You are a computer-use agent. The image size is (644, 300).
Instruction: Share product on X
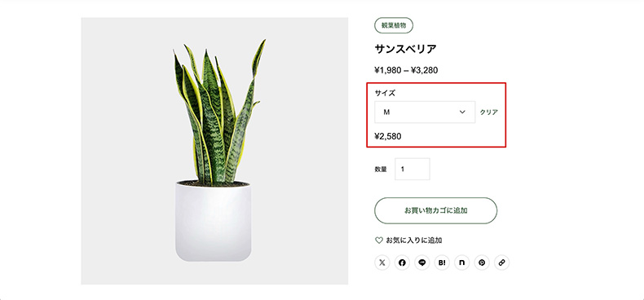coord(382,262)
